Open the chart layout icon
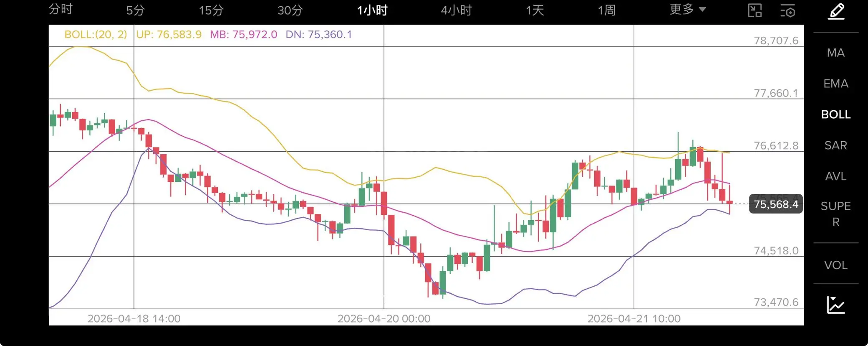This screenshot has height=346, width=868. coord(754,10)
